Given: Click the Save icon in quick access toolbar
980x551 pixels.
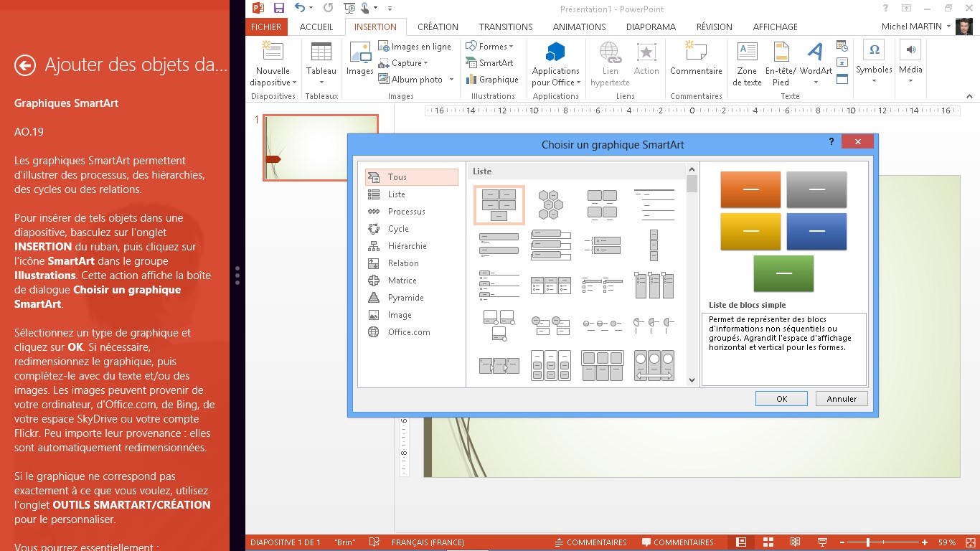Looking at the screenshot, I should pos(278,8).
